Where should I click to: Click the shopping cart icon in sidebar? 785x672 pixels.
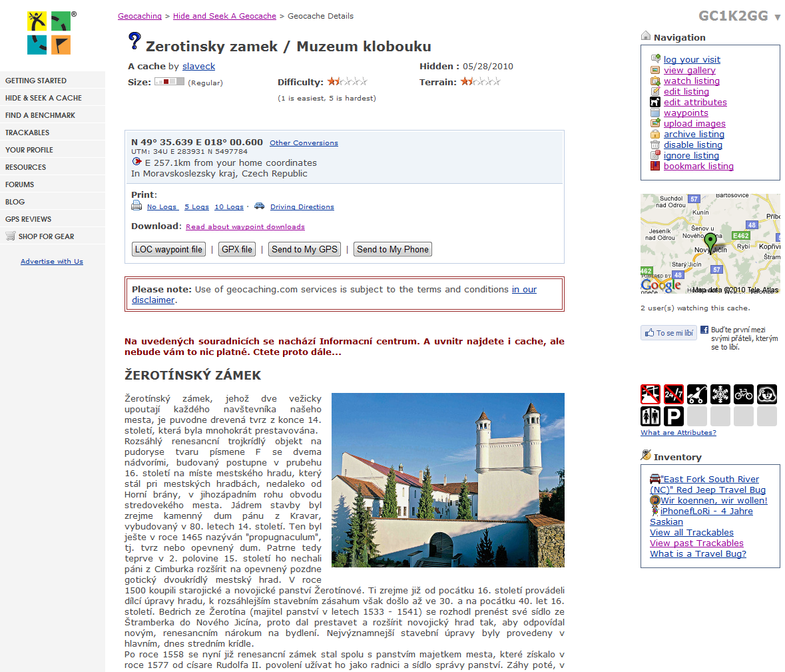[11, 236]
